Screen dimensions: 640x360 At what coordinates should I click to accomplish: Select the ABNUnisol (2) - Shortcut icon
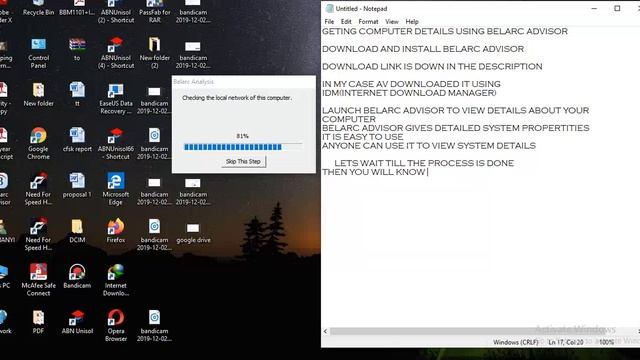[x=116, y=11]
